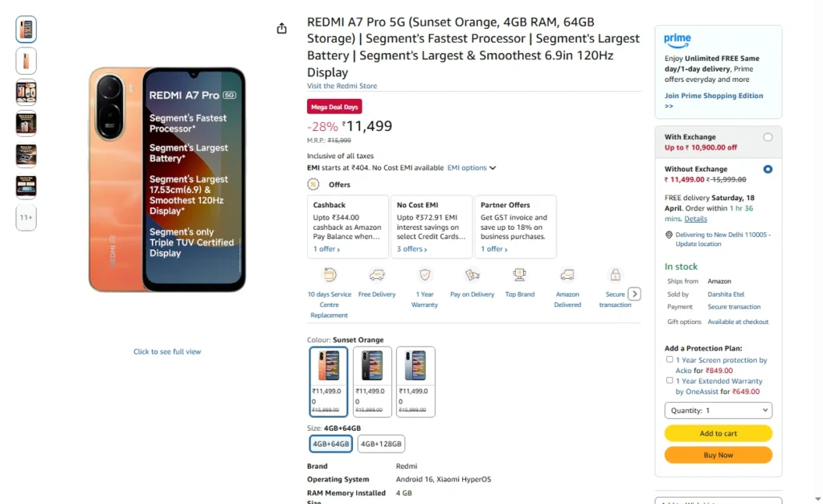Check the 1 Year Screen protection by Acko option
823x504 pixels.
pyautogui.click(x=669, y=359)
